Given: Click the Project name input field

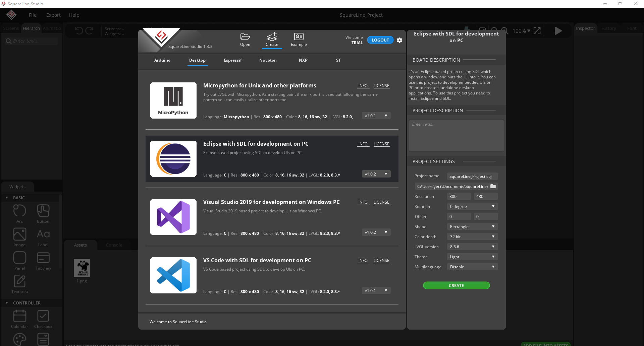Looking at the screenshot, I should [472, 176].
